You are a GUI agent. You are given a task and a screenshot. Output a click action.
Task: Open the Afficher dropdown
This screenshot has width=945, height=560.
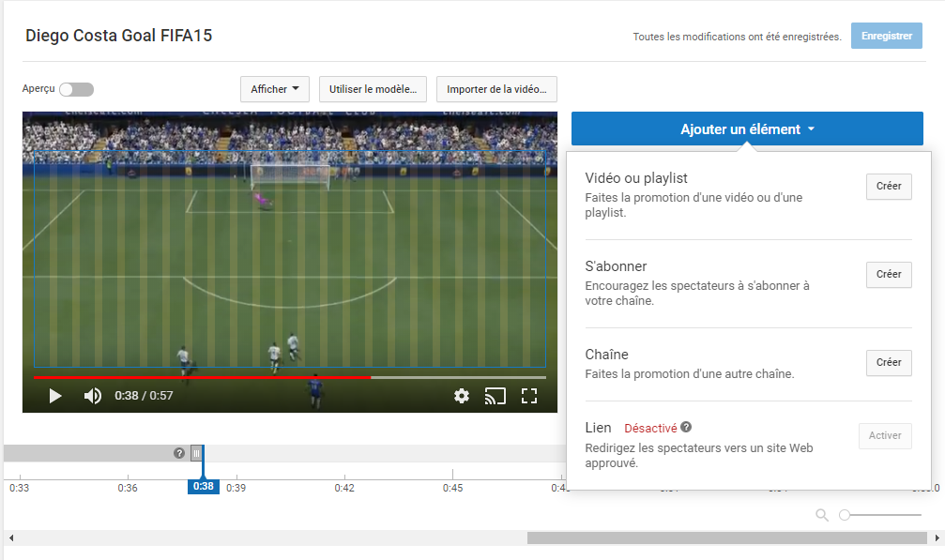pyautogui.click(x=275, y=89)
